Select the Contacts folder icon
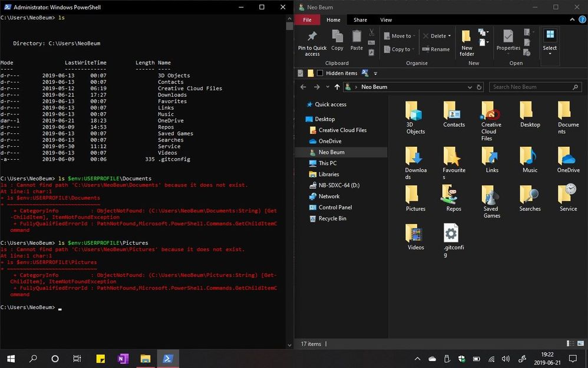Viewport: 588px width, 368px height. (x=451, y=111)
